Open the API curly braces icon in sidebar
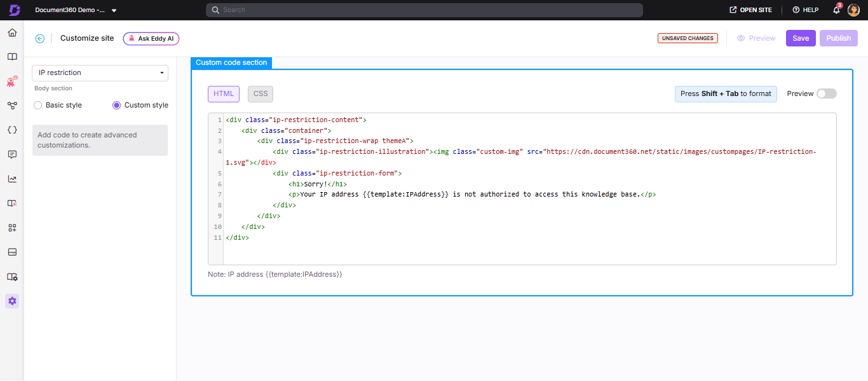Screen dimensions: 868x381 pyautogui.click(x=12, y=130)
